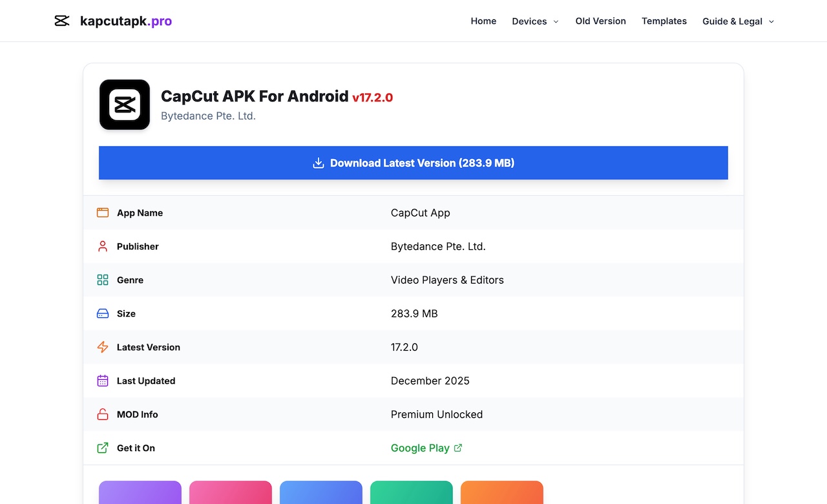Click the lightning icon beside Latest Version
The height and width of the screenshot is (504, 827).
point(103,347)
